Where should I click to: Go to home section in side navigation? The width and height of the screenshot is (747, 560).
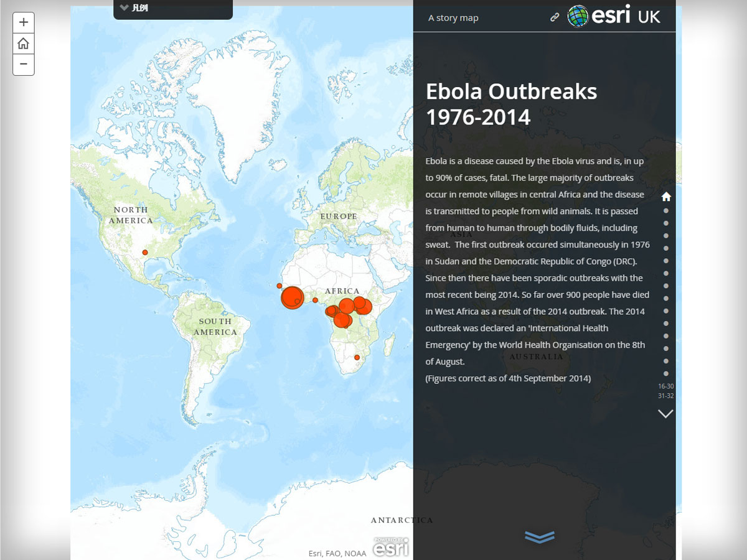tap(666, 197)
